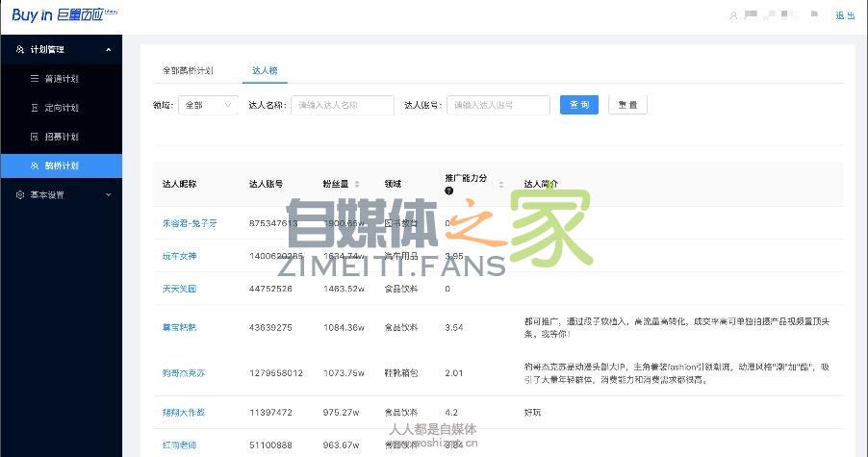Open talent 狗哥杰克苏 link
868x457 pixels.
[183, 373]
